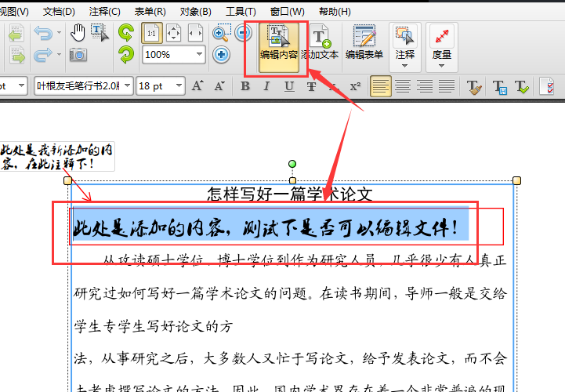Click the top-center yellow handle of text block
The height and width of the screenshot is (392, 565).
point(292,180)
